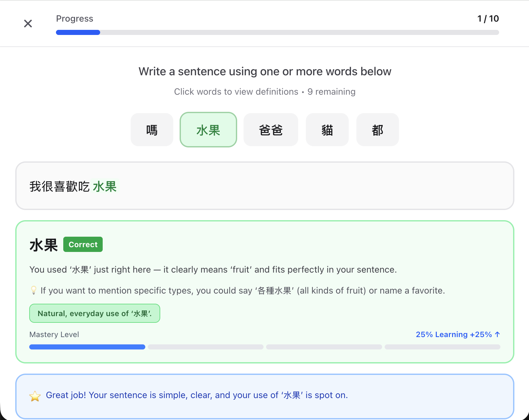
Task: Tap the 都 word chip
Action: pyautogui.click(x=377, y=130)
